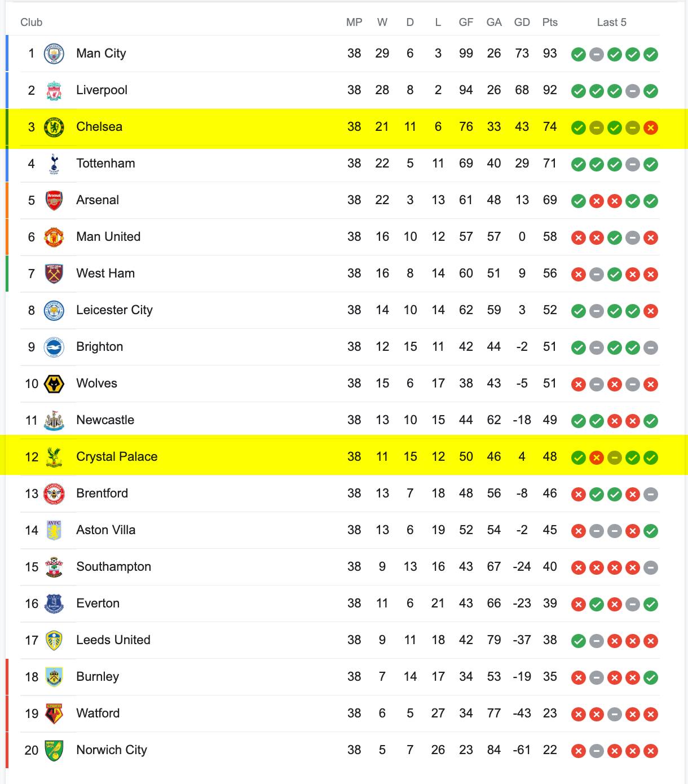Screen dimensions: 688x784
Task: Click Brighton's last grey draw icon
Action: coord(651,347)
